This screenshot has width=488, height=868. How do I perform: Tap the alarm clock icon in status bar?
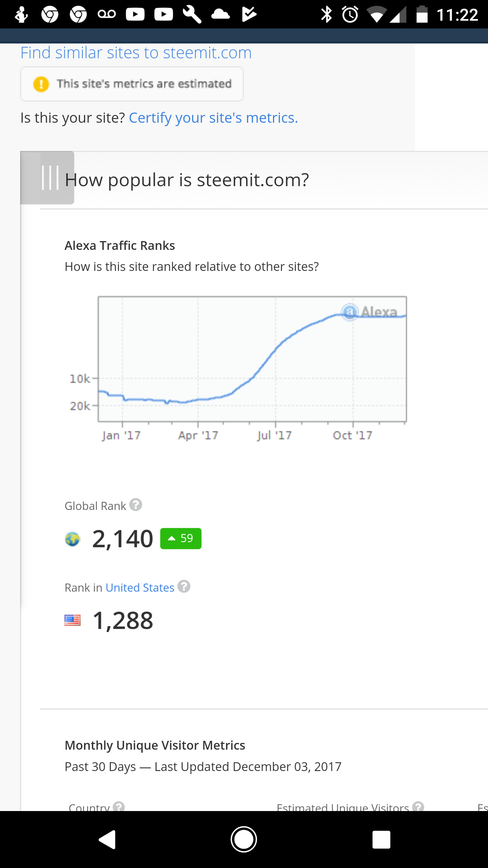click(x=350, y=15)
